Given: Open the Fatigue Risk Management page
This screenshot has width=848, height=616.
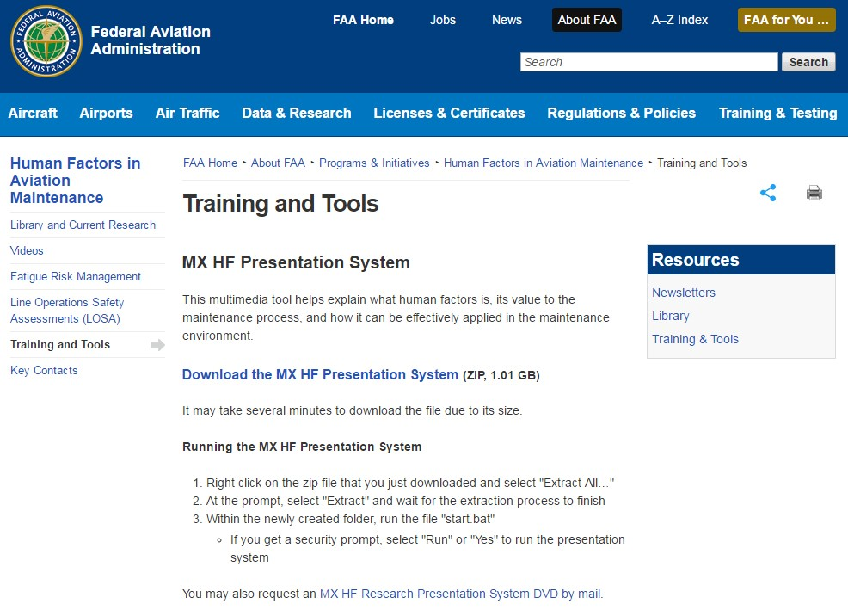Looking at the screenshot, I should point(76,276).
